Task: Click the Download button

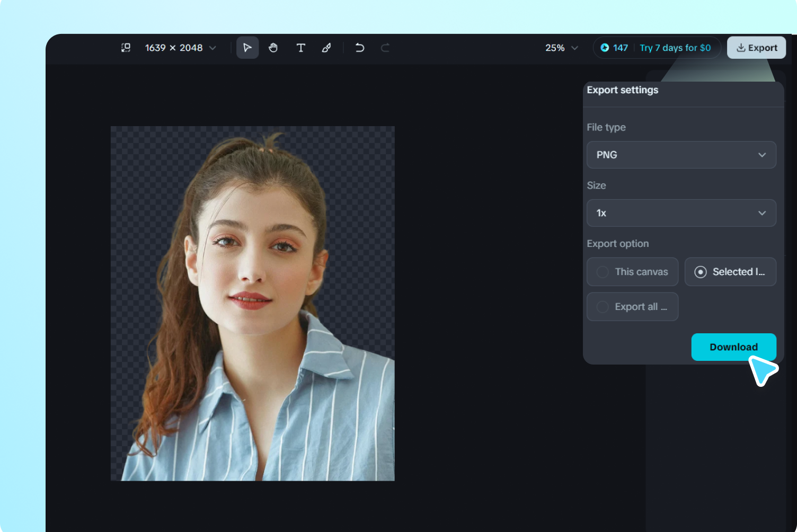Action: click(x=734, y=347)
